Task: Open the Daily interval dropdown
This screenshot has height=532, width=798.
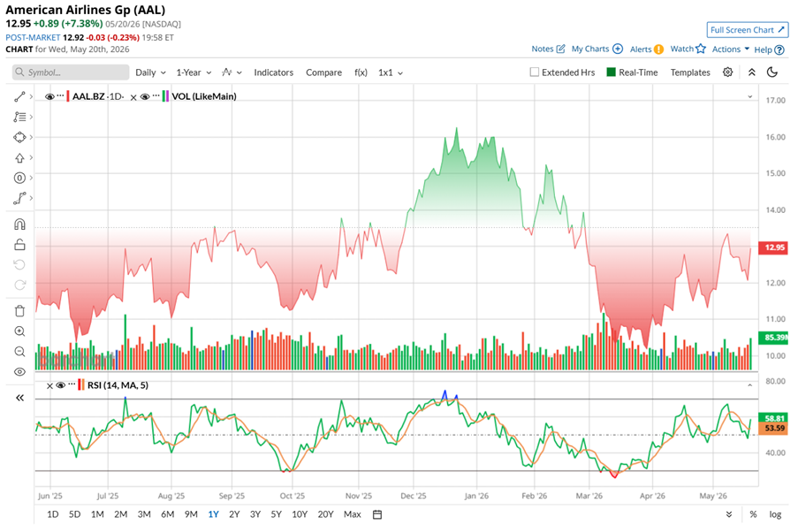Action: coord(150,72)
